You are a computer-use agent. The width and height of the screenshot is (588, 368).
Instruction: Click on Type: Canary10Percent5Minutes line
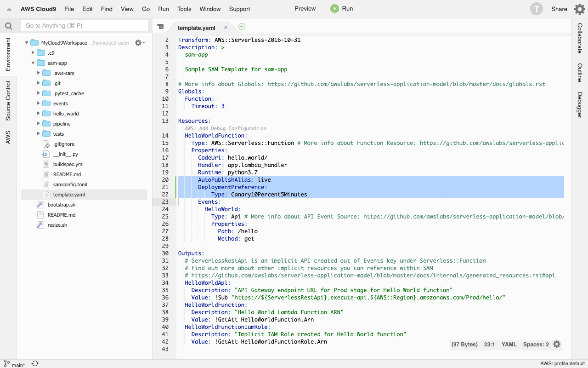point(259,195)
